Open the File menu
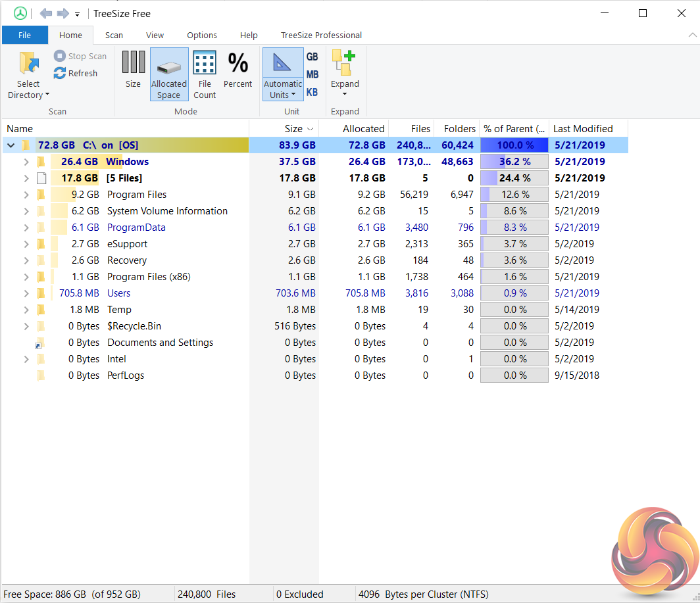Image resolution: width=700 pixels, height=603 pixels. point(24,36)
